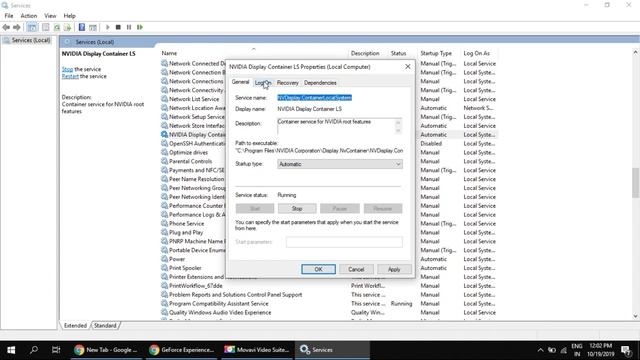640x360 pixels.
Task: Open the Help toolbar icon
Action: [x=82, y=27]
